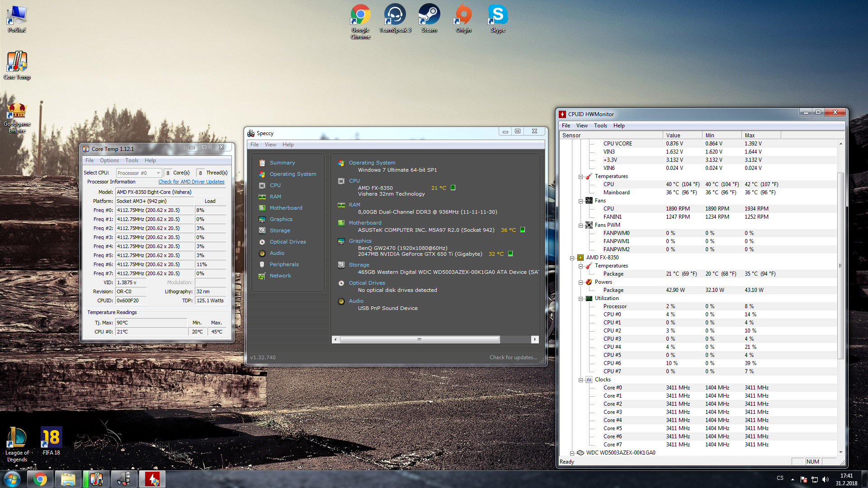
Task: Select the RAM item in Speccy sidebar
Action: tap(275, 197)
